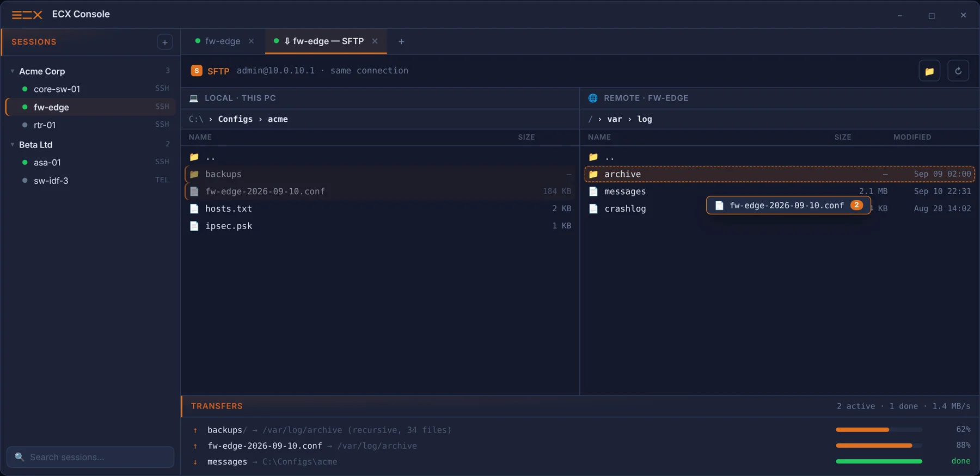Collapse the Beta Ltd session group
980x476 pixels.
[13, 145]
